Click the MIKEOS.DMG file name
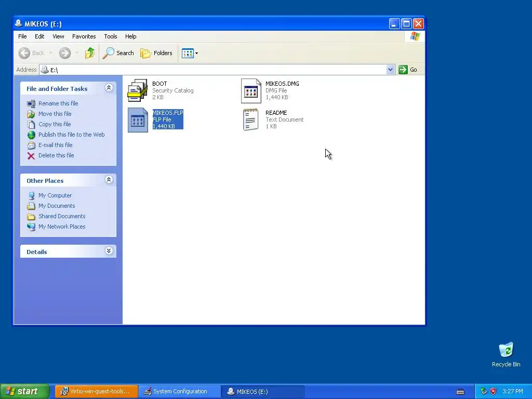The image size is (532, 399). click(282, 84)
